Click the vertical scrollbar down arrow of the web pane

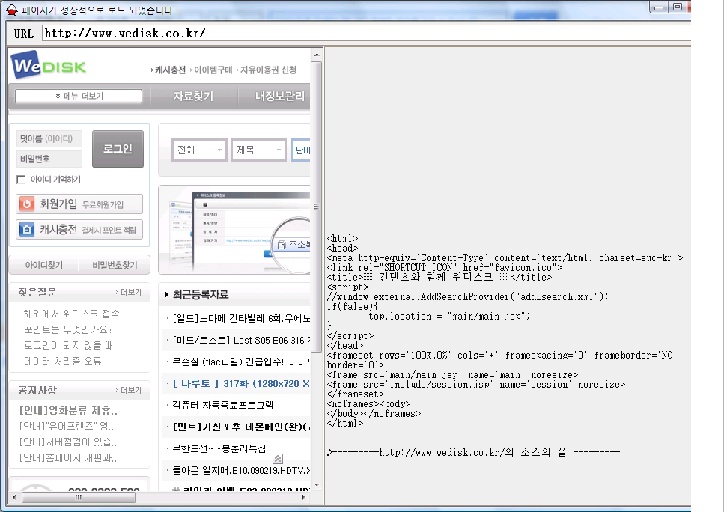click(x=316, y=485)
